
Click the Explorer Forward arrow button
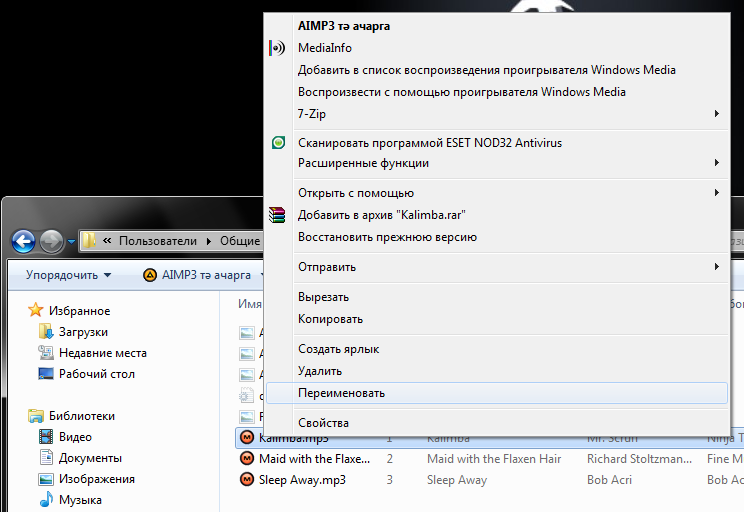click(51, 241)
